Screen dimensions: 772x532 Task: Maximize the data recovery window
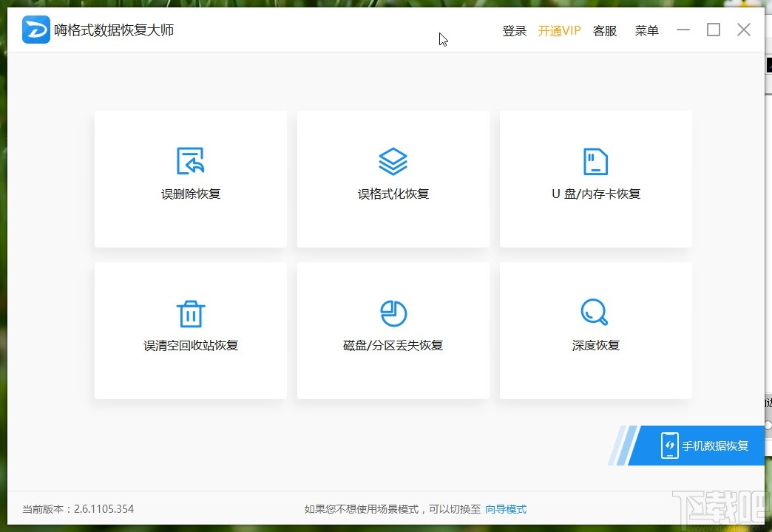click(x=714, y=30)
